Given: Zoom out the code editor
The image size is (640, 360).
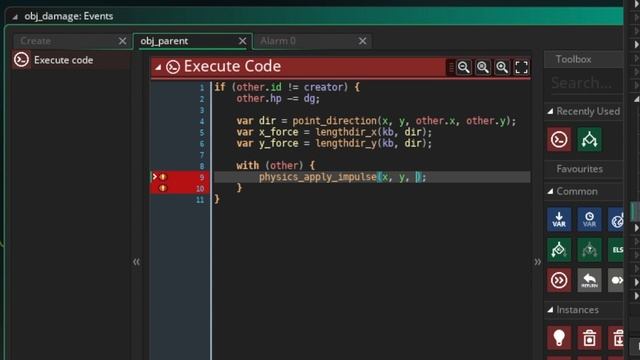Looking at the screenshot, I should [x=464, y=67].
